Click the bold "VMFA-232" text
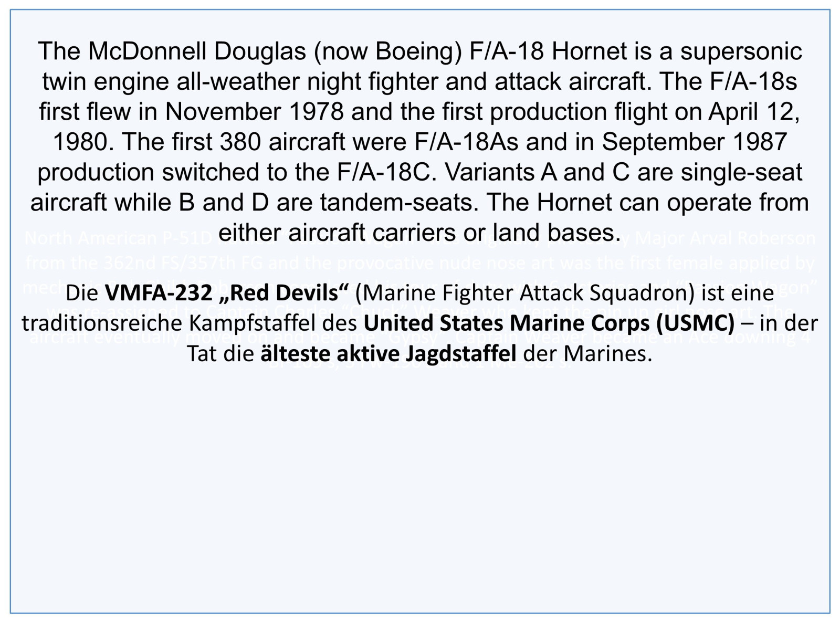Viewport: 840px width, 619px height. click(x=159, y=293)
